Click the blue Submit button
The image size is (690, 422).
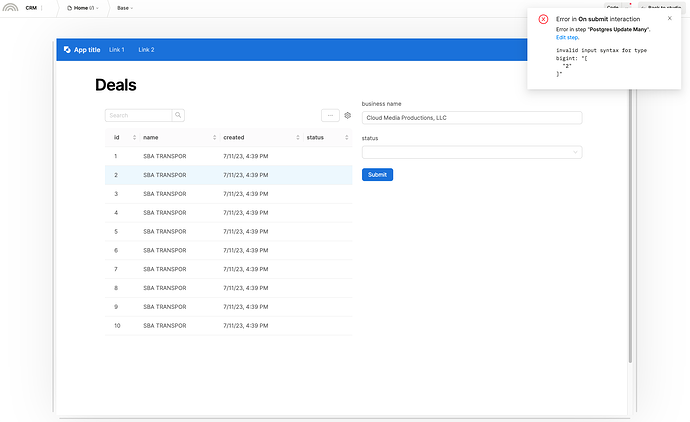pyautogui.click(x=377, y=175)
